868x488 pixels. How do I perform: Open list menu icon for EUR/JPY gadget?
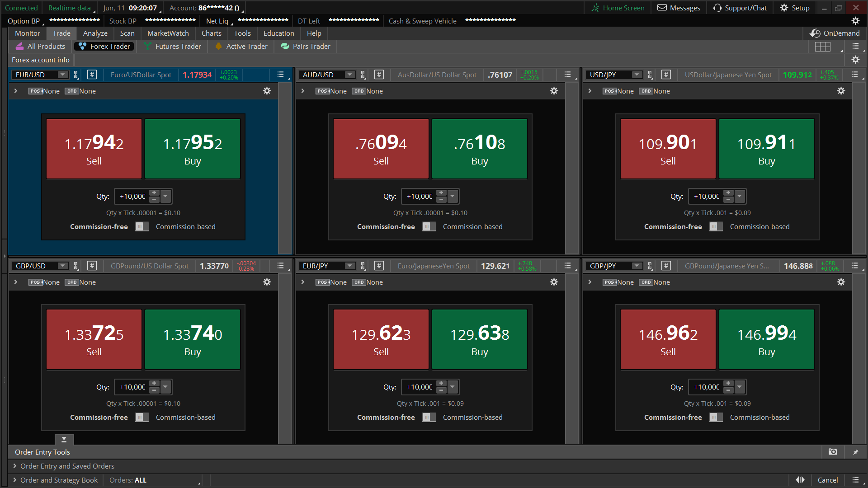pos(567,266)
